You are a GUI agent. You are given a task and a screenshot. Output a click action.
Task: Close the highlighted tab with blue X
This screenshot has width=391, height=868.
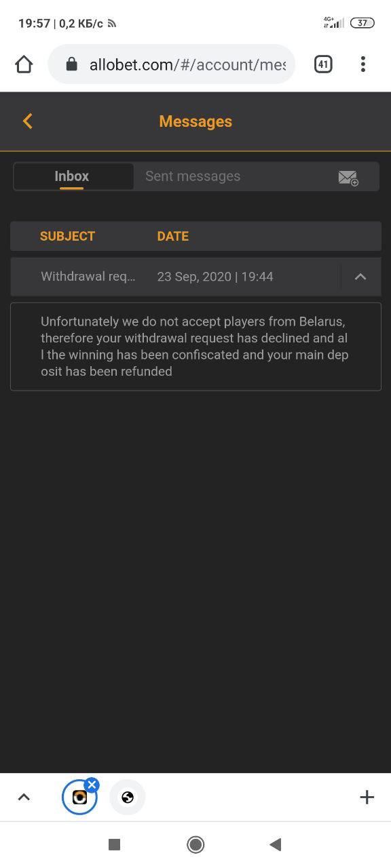tap(92, 785)
